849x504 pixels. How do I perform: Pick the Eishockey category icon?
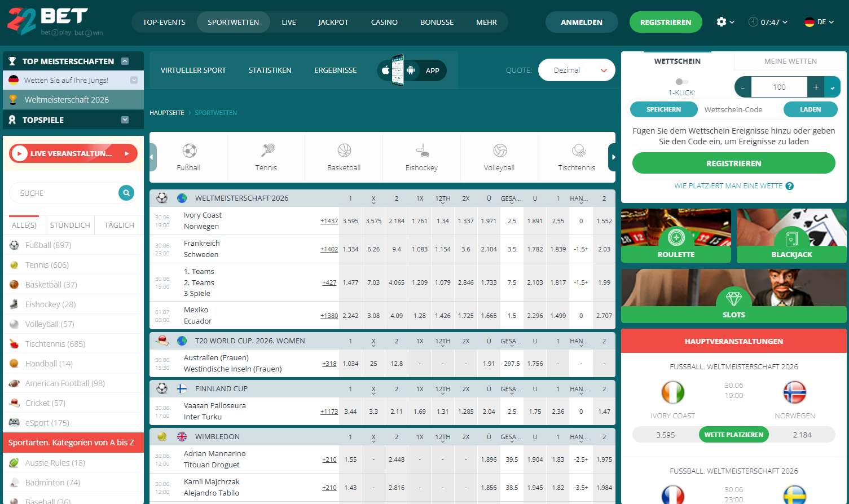coord(422,151)
